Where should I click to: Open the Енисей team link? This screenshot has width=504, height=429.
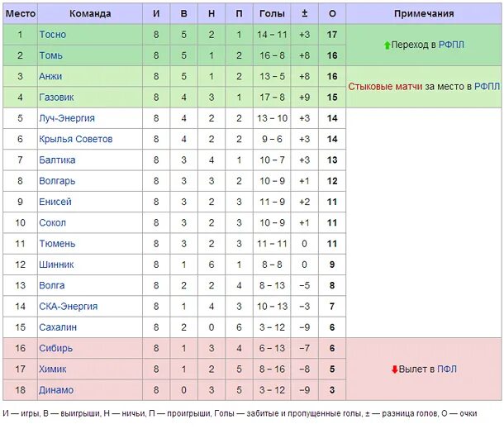(x=55, y=202)
